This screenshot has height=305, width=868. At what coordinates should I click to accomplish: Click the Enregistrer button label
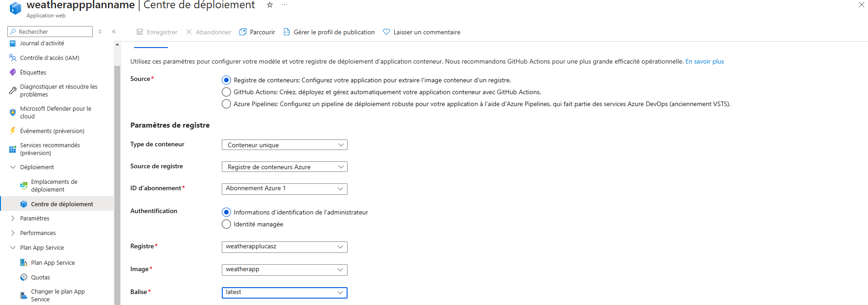pos(162,32)
